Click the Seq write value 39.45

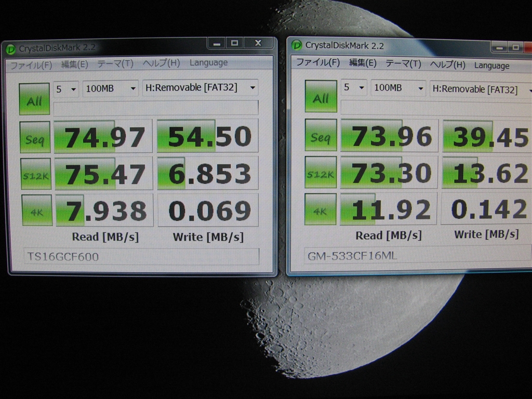pyautogui.click(x=487, y=136)
